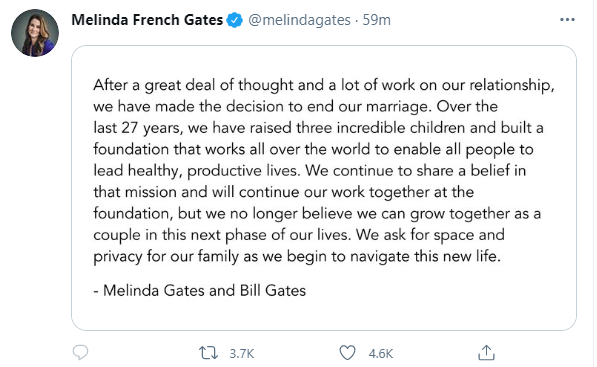This screenshot has height=367, width=597.
Task: Click the "last 27 years" text in statement
Action: [136, 128]
